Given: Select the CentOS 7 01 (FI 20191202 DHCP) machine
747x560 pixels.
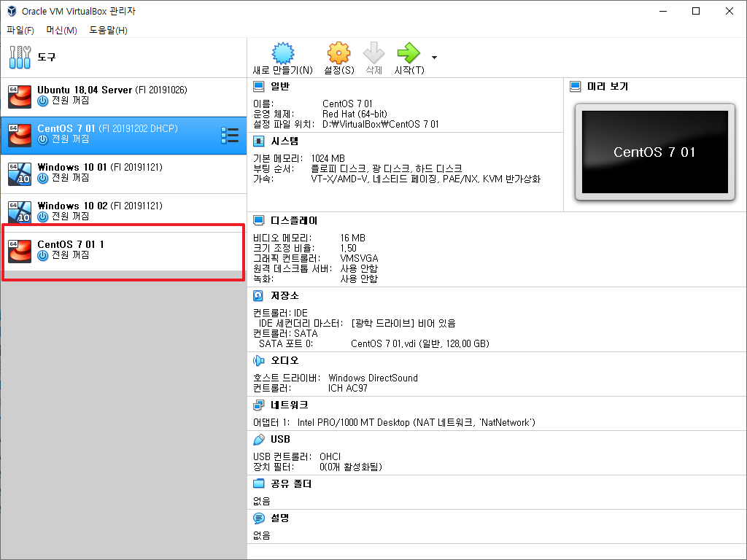Looking at the screenshot, I should [123, 136].
